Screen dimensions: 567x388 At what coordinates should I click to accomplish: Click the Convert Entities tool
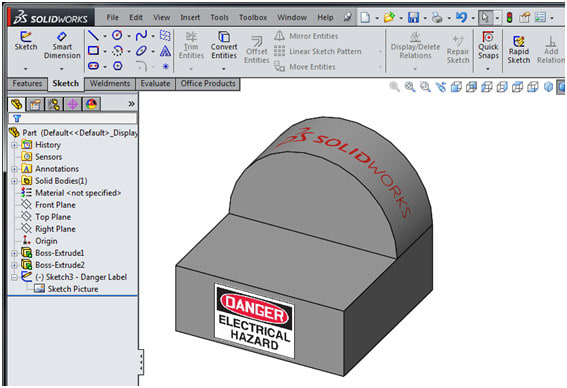point(224,45)
